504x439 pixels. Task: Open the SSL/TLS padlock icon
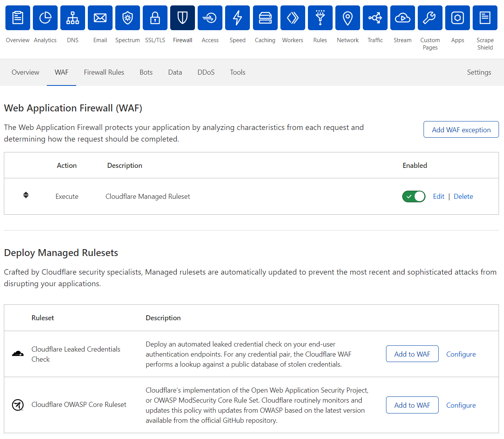click(x=155, y=17)
